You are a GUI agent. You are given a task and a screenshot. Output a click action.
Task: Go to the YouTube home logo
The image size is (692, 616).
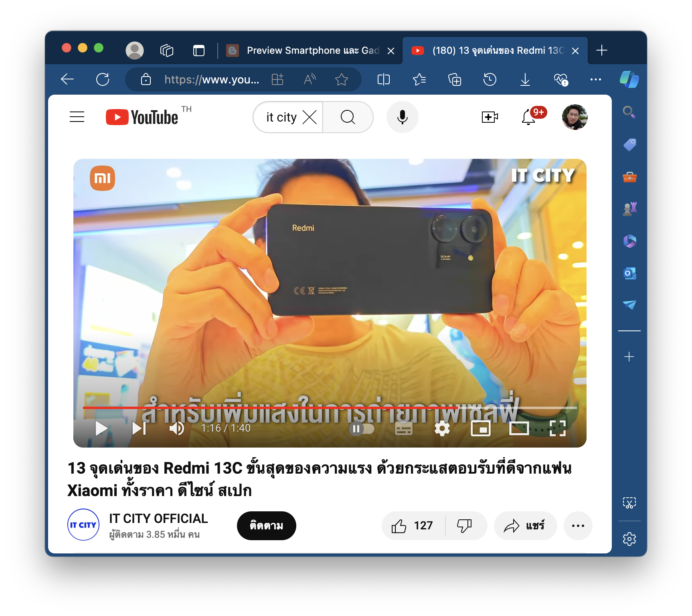[x=142, y=117]
